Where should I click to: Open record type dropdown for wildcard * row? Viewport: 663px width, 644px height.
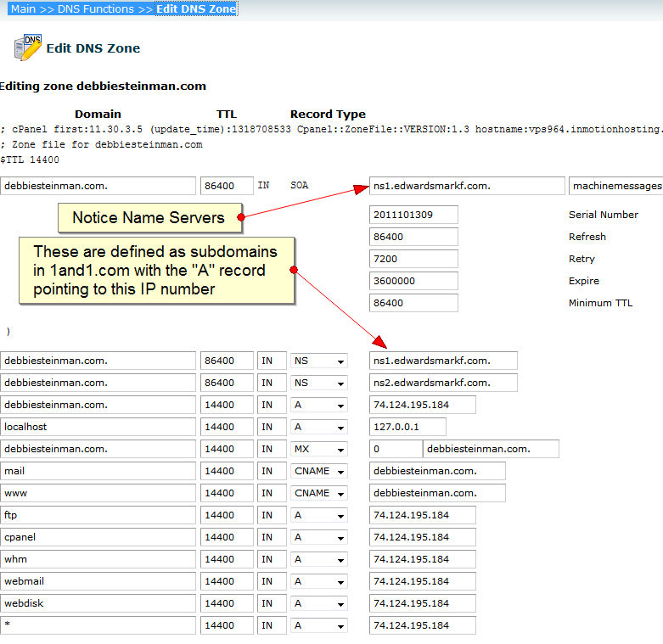pyautogui.click(x=319, y=625)
